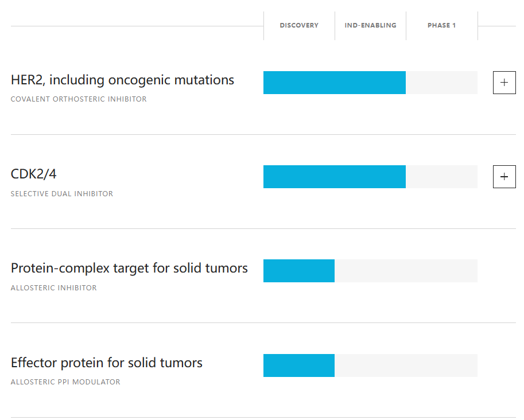The image size is (524, 420).
Task: Select Effector protein for solid tumors heading
Action: (106, 363)
